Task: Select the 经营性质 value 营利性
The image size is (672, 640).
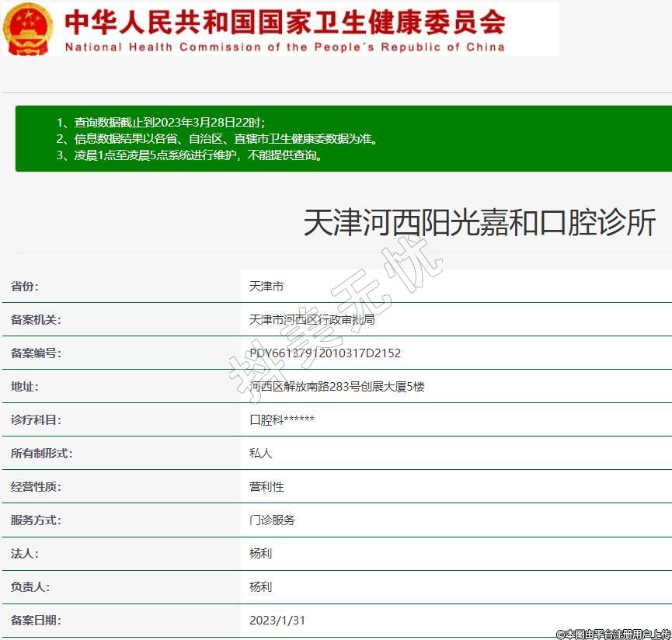Action: coord(266,487)
